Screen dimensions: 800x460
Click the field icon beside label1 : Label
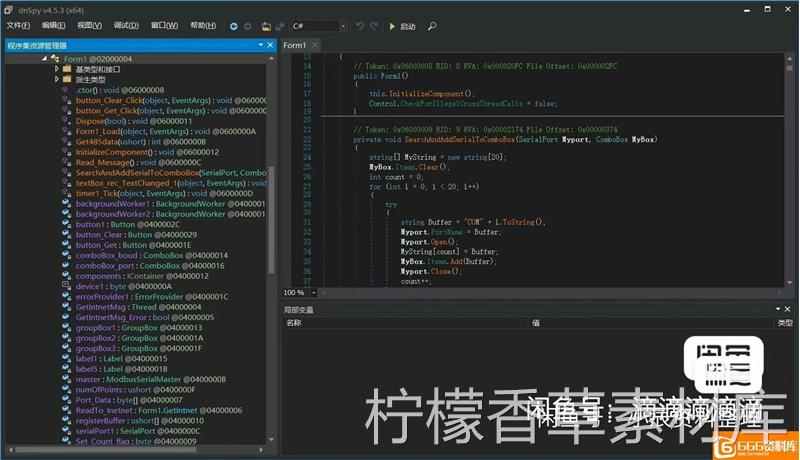pyautogui.click(x=66, y=359)
